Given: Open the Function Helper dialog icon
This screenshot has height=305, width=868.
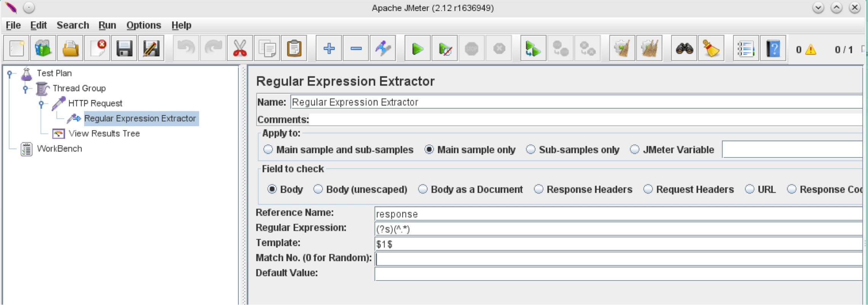Looking at the screenshot, I should 746,49.
